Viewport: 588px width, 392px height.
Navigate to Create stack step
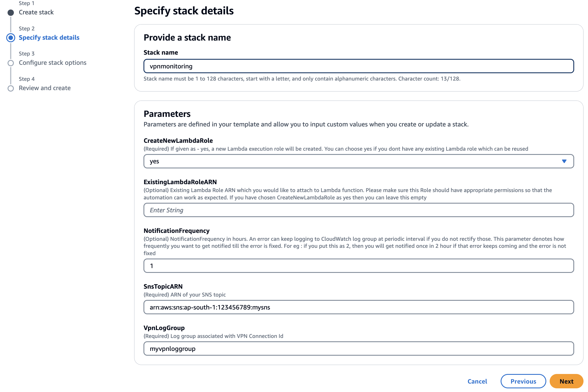pos(36,12)
